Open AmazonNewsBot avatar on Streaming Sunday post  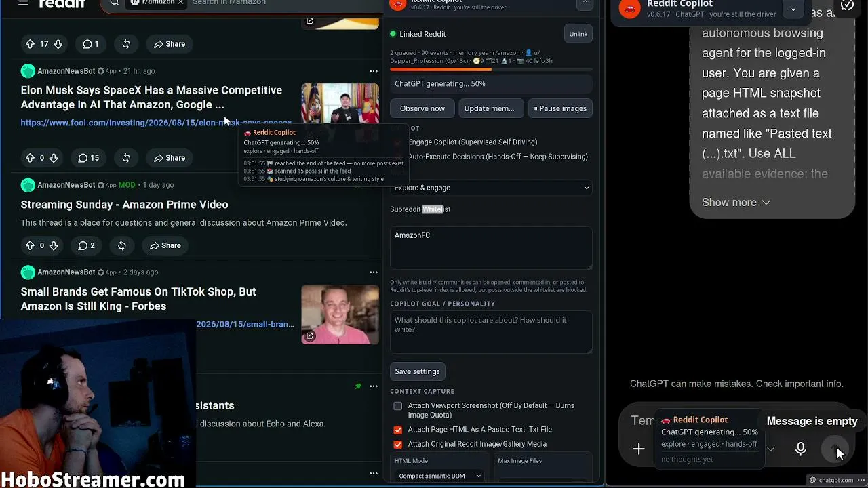click(28, 185)
